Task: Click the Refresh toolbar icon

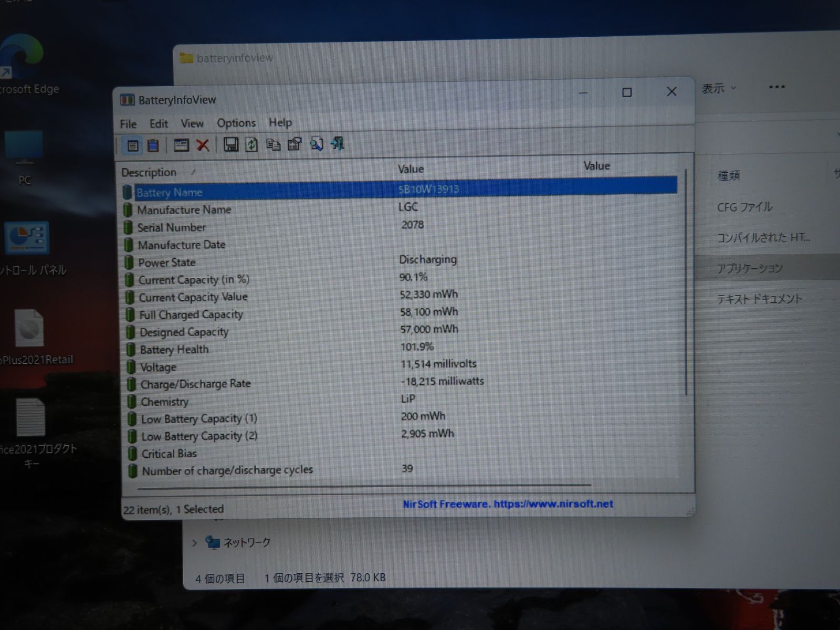Action: (x=252, y=144)
